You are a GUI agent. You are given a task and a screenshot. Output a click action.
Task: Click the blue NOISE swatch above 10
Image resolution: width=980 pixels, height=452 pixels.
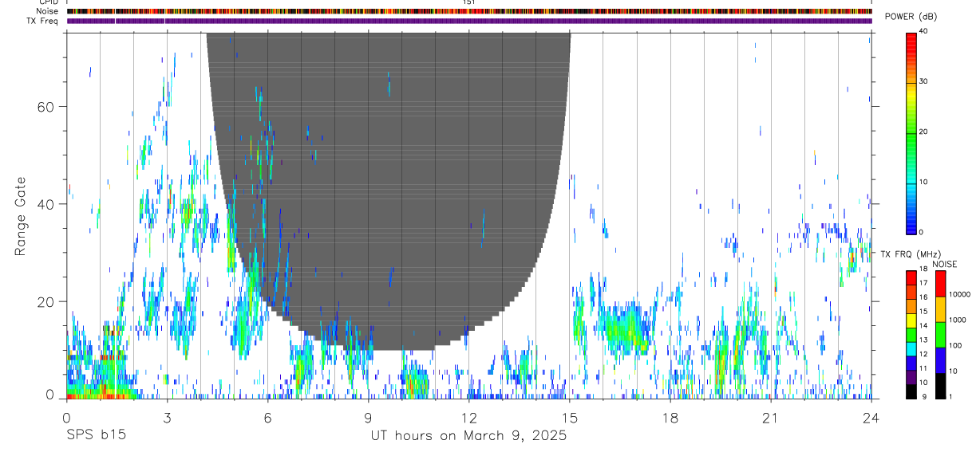940,360
